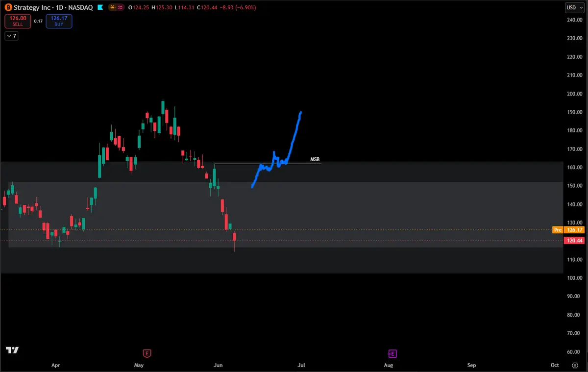Click the Jun label on time axis
The height and width of the screenshot is (372, 588).
219,365
